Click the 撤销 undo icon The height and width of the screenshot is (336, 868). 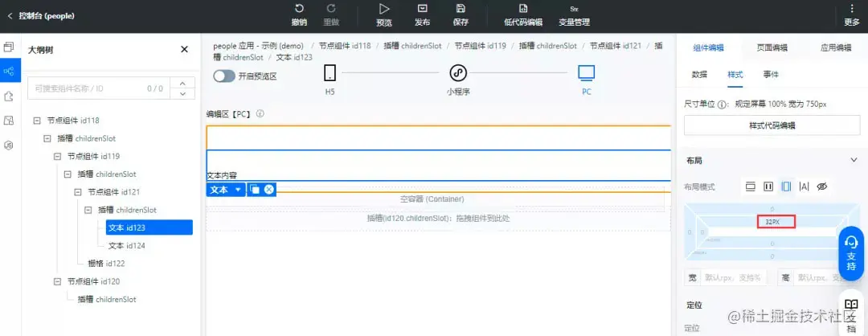click(x=299, y=9)
